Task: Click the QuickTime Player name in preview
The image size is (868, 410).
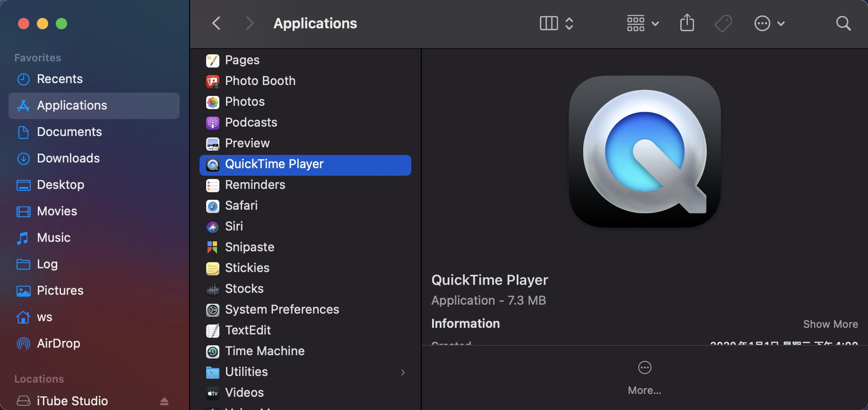Action: [490, 280]
